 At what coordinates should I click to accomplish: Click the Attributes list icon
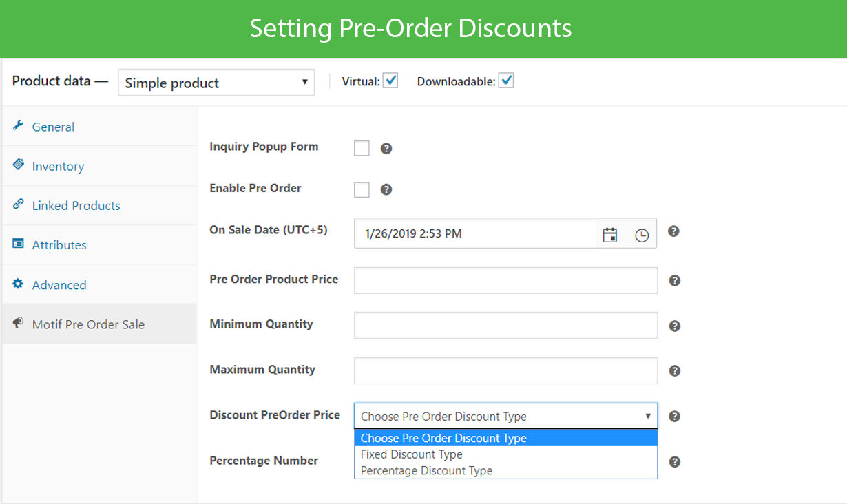(19, 244)
